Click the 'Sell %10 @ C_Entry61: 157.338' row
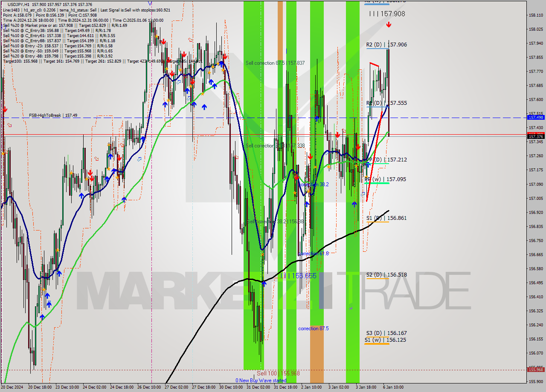The height and width of the screenshot is (392, 546). tap(59, 35)
